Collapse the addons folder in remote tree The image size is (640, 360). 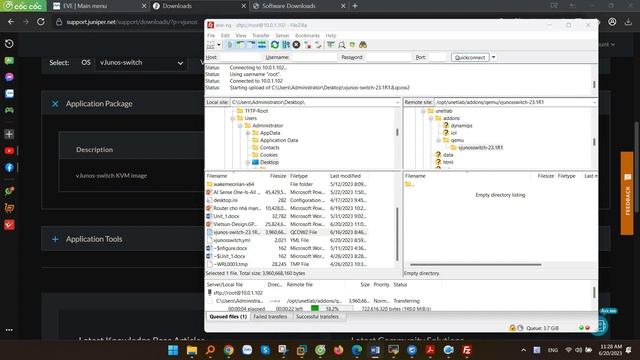(431, 118)
